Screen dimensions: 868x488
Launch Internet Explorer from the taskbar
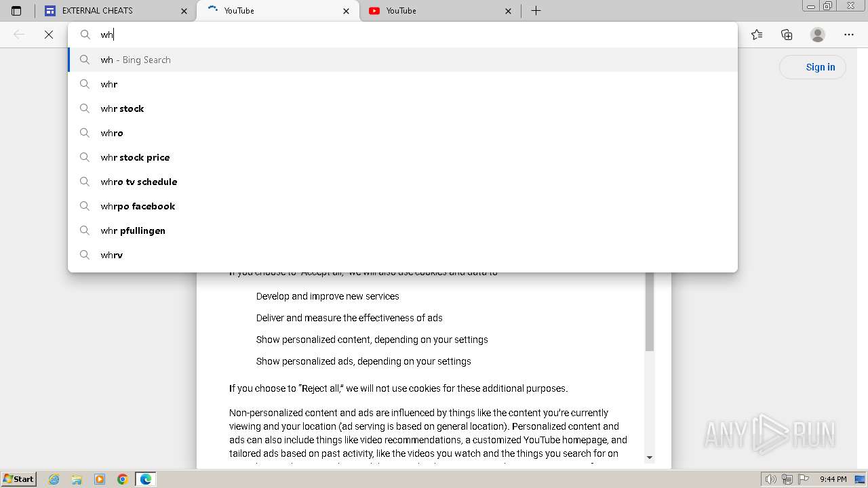pyautogui.click(x=54, y=479)
